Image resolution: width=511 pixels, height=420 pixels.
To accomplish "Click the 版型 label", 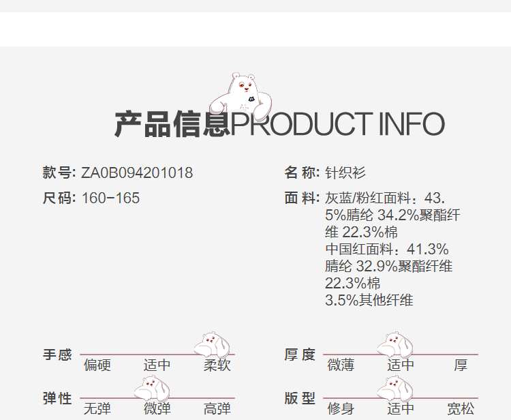I will [300, 398].
